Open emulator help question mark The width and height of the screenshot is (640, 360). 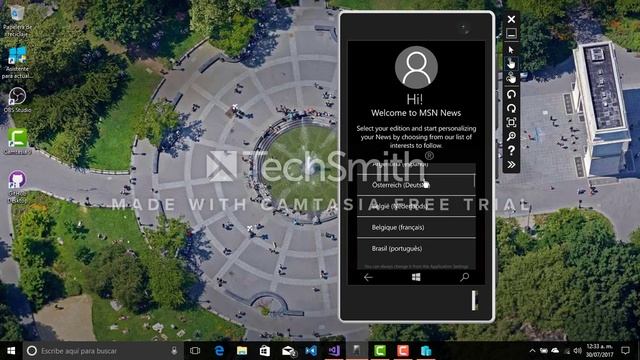tap(511, 151)
